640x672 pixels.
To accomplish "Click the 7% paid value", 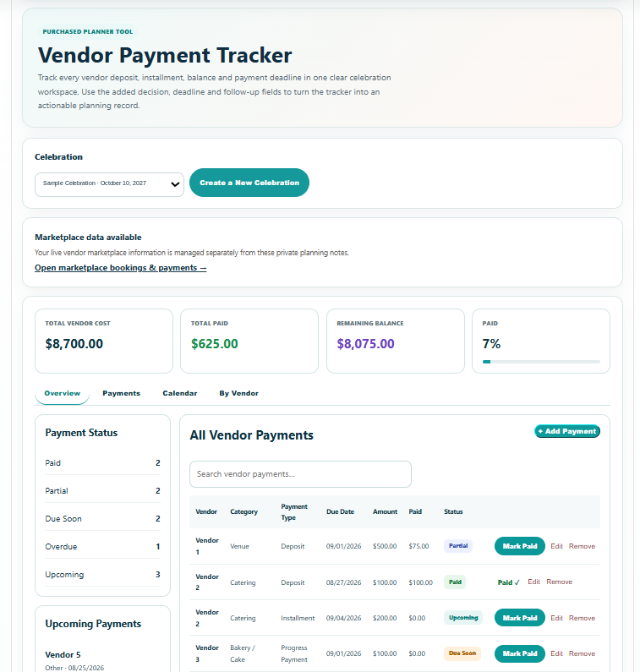I will point(491,344).
